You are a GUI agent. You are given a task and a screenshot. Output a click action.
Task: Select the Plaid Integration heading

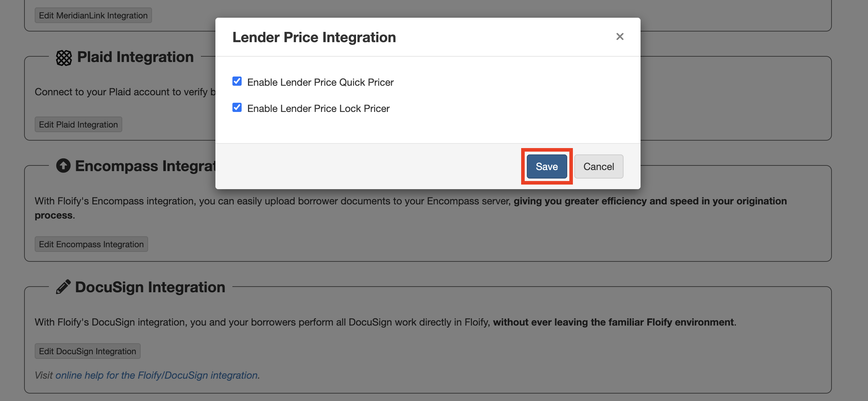pos(135,57)
